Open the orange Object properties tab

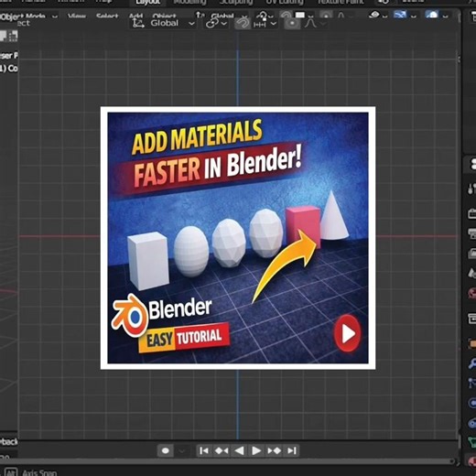471,343
